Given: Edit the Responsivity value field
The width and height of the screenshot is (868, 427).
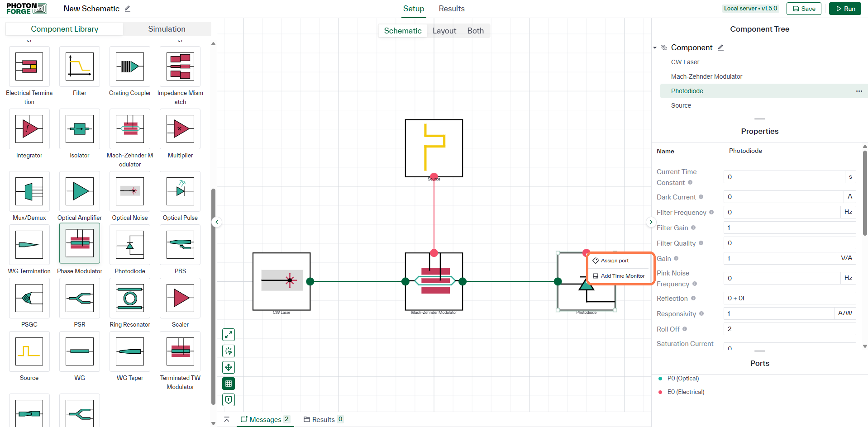Looking at the screenshot, I should pos(779,313).
